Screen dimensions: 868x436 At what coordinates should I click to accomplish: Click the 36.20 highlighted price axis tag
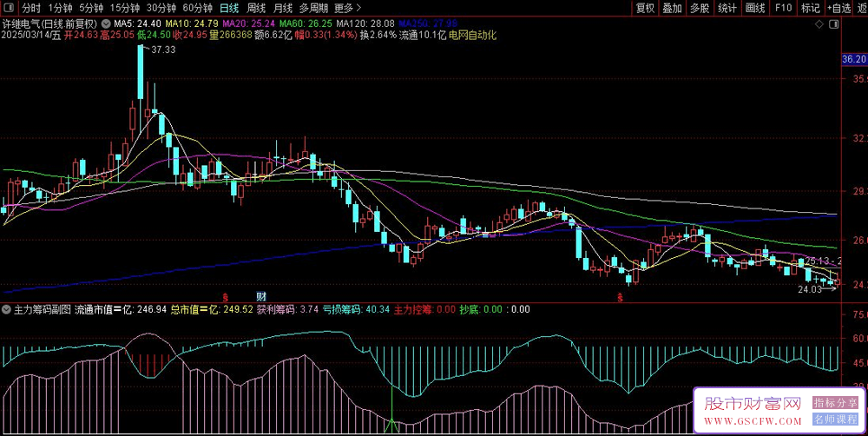(x=853, y=59)
